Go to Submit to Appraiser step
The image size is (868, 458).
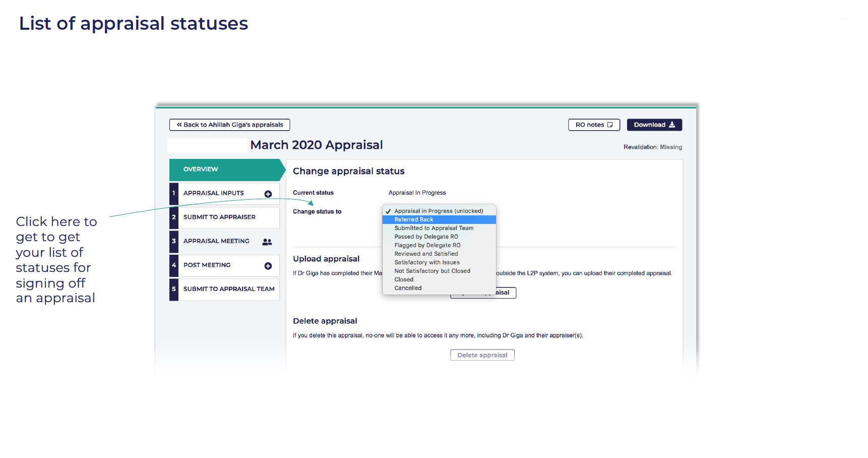[219, 217]
